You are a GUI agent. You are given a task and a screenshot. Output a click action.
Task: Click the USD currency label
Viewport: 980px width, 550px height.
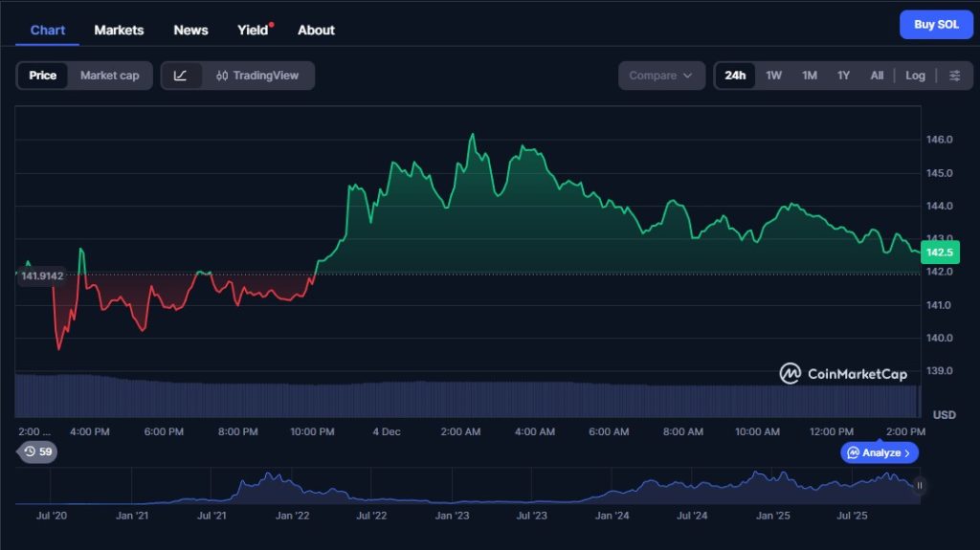(x=945, y=415)
